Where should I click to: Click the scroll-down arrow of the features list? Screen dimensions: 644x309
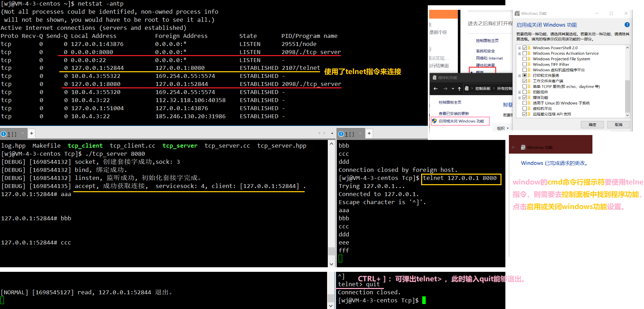click(628, 115)
